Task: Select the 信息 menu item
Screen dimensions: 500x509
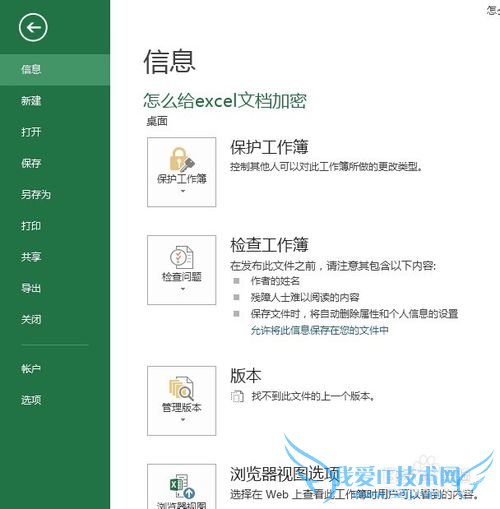Action: (55, 70)
